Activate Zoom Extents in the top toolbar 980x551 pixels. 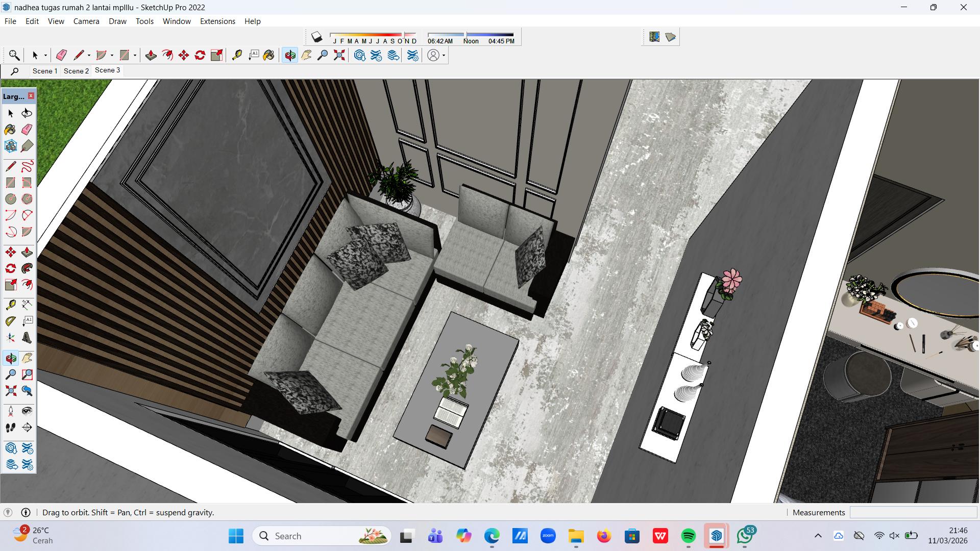(339, 55)
